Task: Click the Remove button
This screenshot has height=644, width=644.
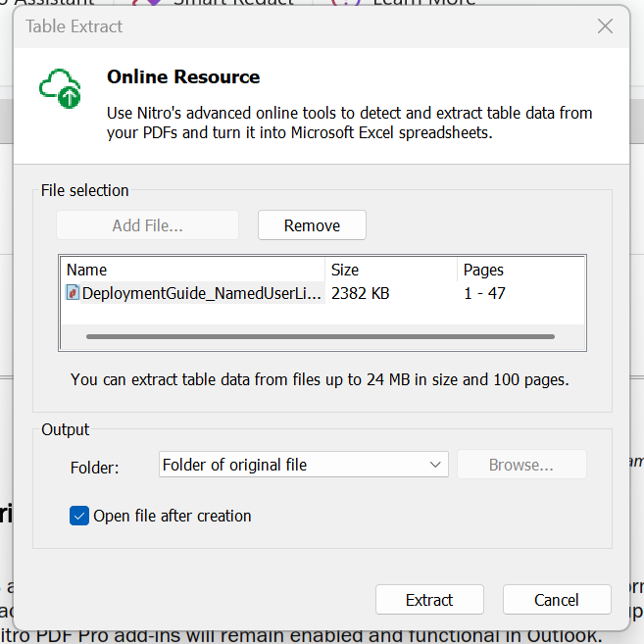Action: [312, 225]
